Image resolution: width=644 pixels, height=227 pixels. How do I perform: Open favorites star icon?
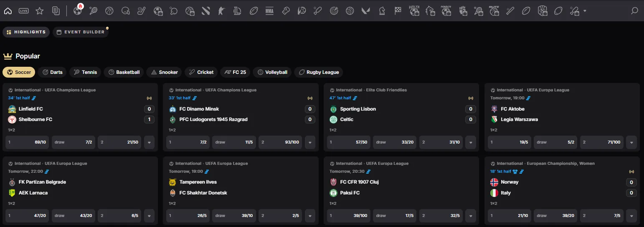pyautogui.click(x=40, y=11)
